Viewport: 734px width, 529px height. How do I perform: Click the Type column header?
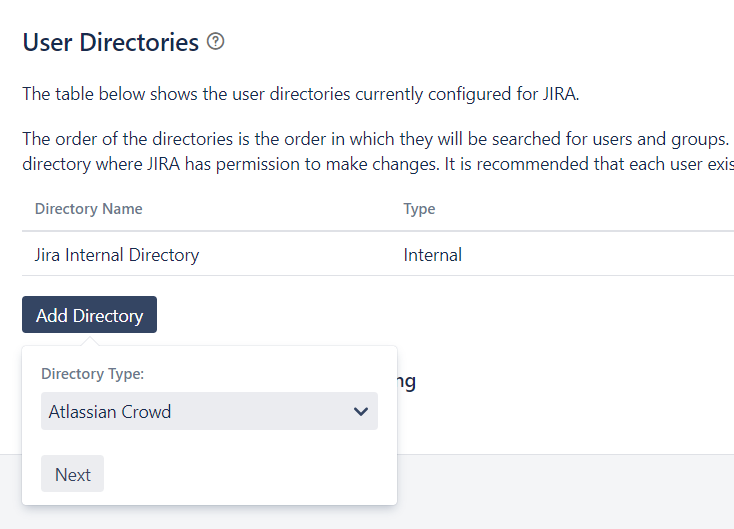[419, 209]
